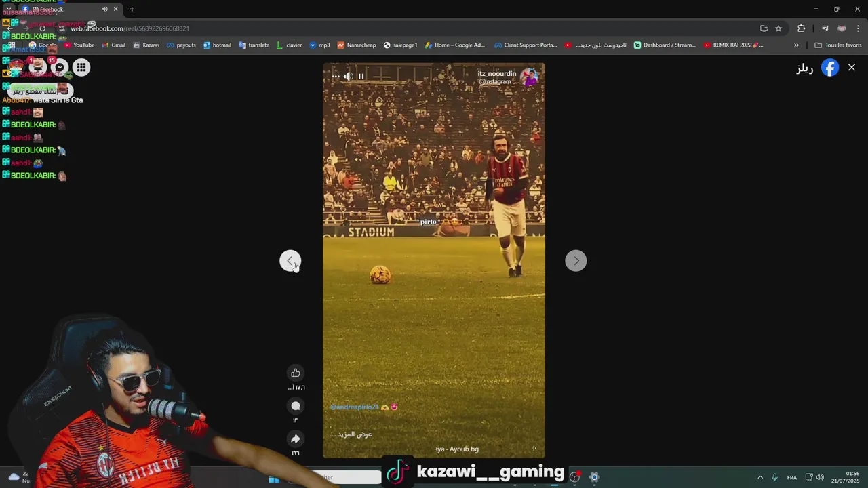Open the Chrome profile avatar icon
Screen dimensions: 868x488
842,28
